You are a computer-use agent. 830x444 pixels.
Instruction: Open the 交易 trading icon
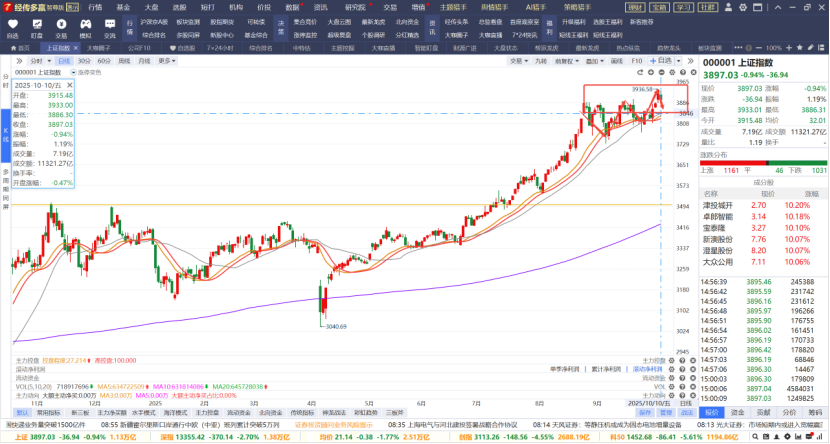61,25
